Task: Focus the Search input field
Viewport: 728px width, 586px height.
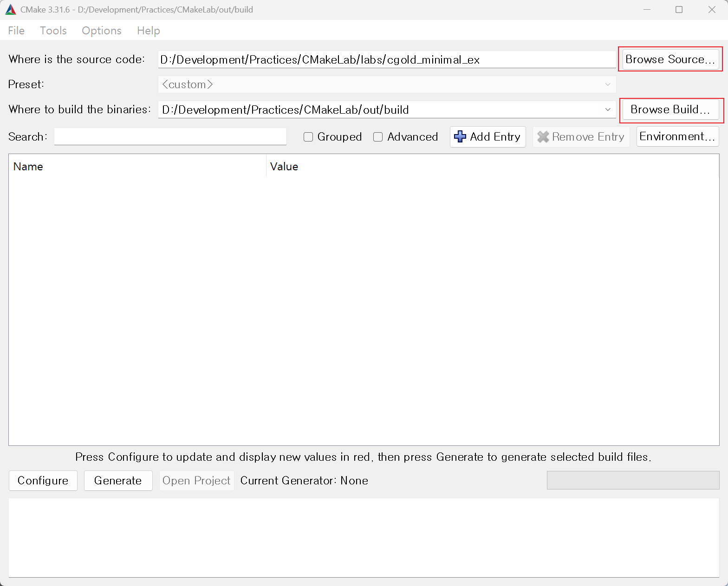Action: [170, 136]
